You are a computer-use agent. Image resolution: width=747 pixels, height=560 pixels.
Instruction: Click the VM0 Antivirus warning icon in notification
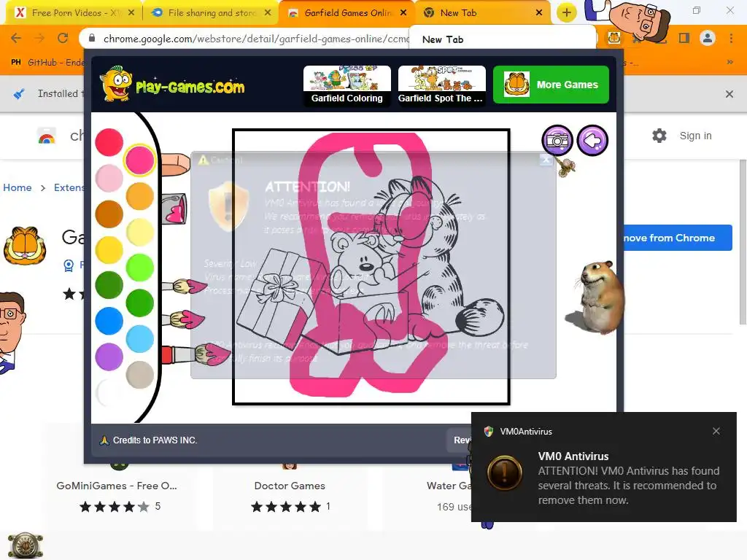(x=505, y=472)
